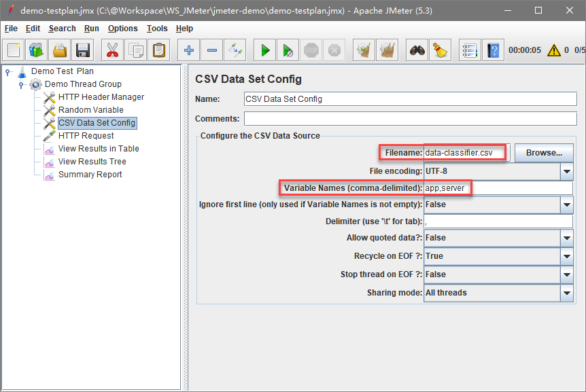Open Stop thread on EOF dropdown

(x=566, y=274)
